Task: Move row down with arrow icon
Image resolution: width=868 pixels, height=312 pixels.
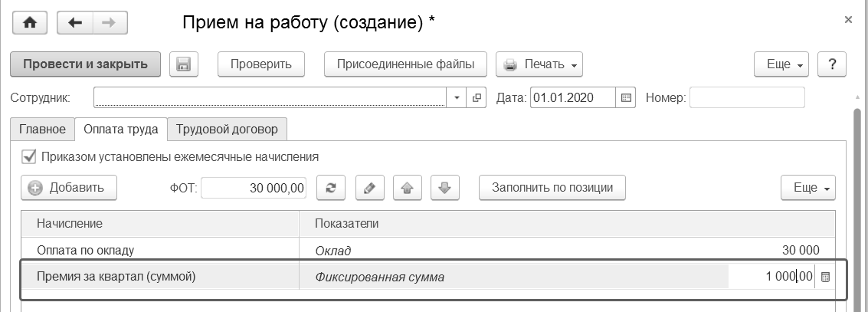Action: pyautogui.click(x=445, y=187)
